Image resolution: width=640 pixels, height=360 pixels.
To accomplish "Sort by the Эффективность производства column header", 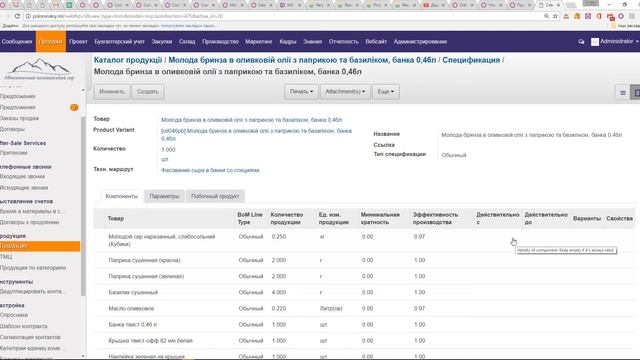I will coord(435,218).
